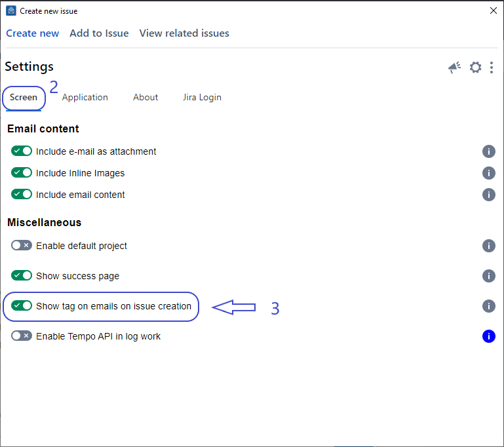Select the About tab
504x447 pixels.
click(145, 98)
